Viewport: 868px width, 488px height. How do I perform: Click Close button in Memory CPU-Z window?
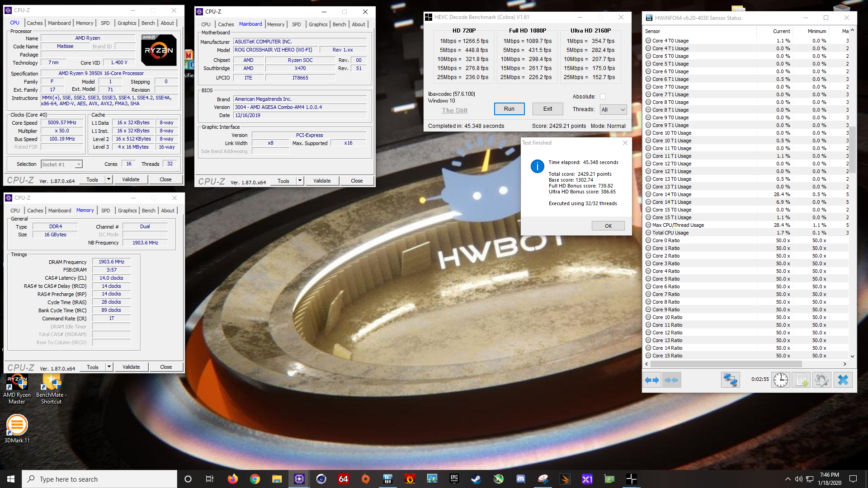click(166, 367)
